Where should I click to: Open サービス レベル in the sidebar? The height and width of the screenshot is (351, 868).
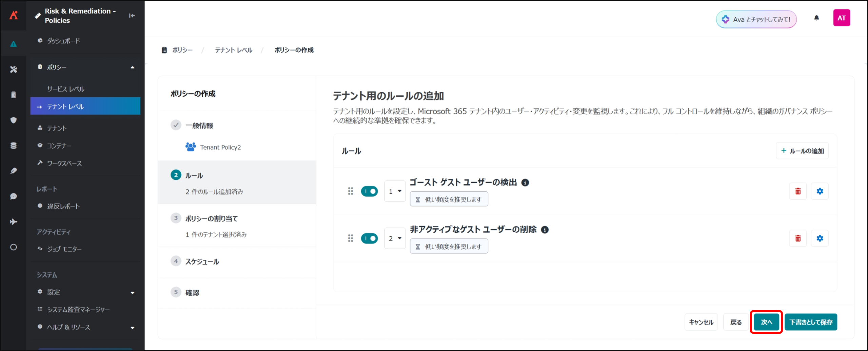[66, 89]
